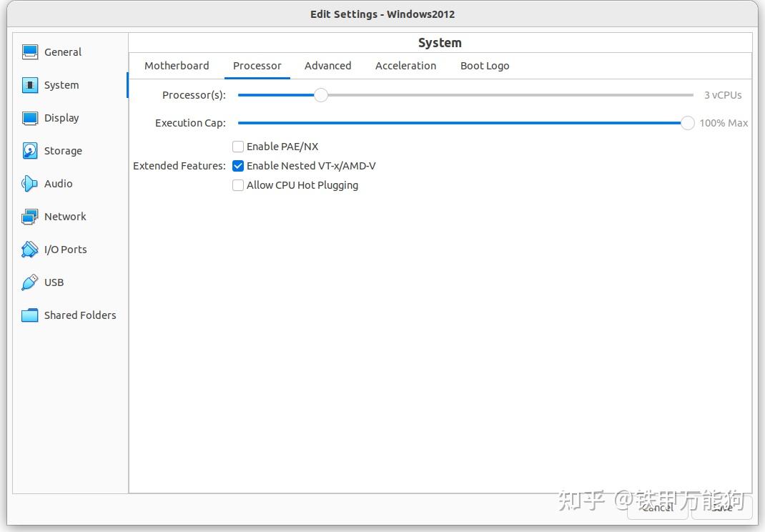This screenshot has height=532, width=765.
Task: Click the Shared Folders folder icon
Action: [30, 315]
